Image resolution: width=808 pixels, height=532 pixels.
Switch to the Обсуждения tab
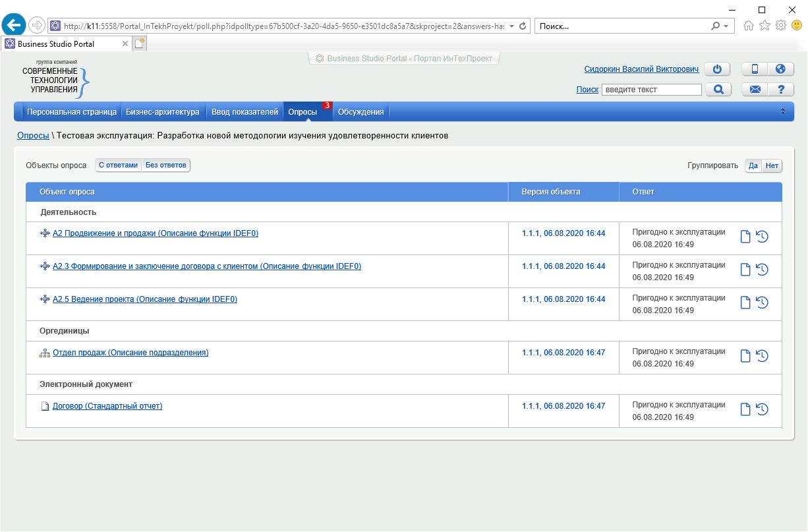coord(361,112)
